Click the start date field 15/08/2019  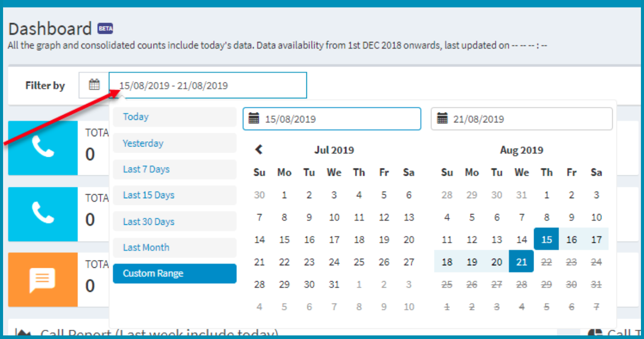click(x=332, y=119)
